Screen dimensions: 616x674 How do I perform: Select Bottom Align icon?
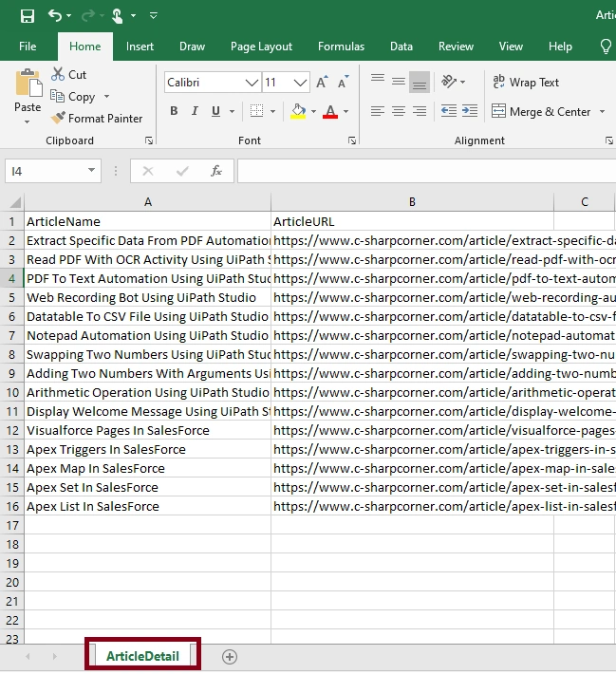click(420, 82)
